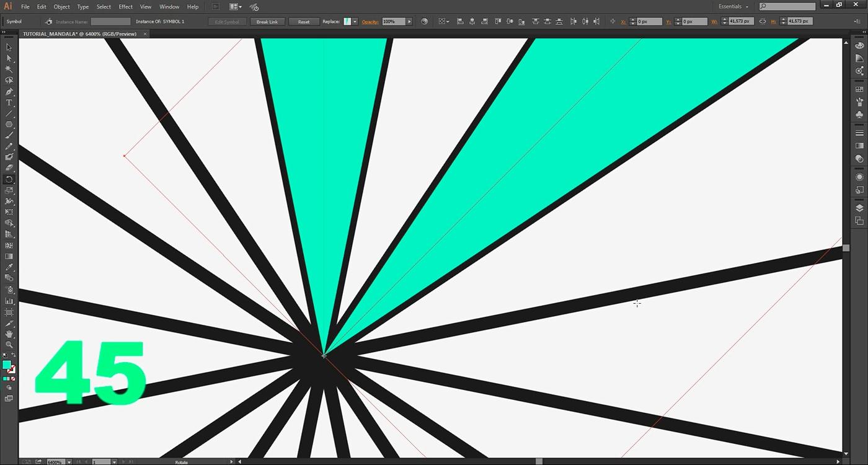Select the Selection tool arrow
The image size is (868, 465).
click(9, 47)
